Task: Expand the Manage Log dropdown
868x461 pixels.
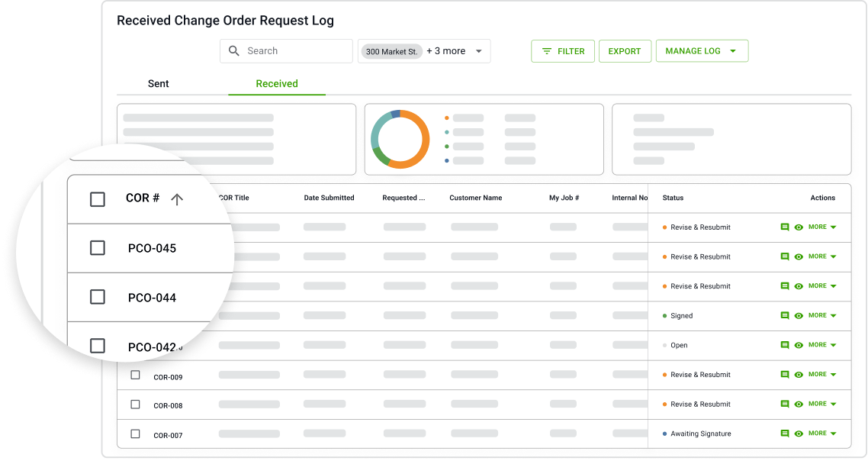Action: pos(701,51)
